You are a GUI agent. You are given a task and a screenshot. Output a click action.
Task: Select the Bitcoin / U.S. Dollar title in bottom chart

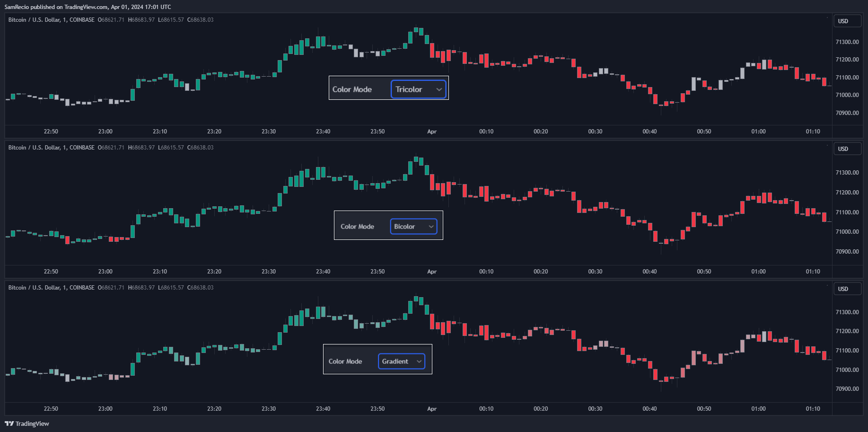coord(51,288)
